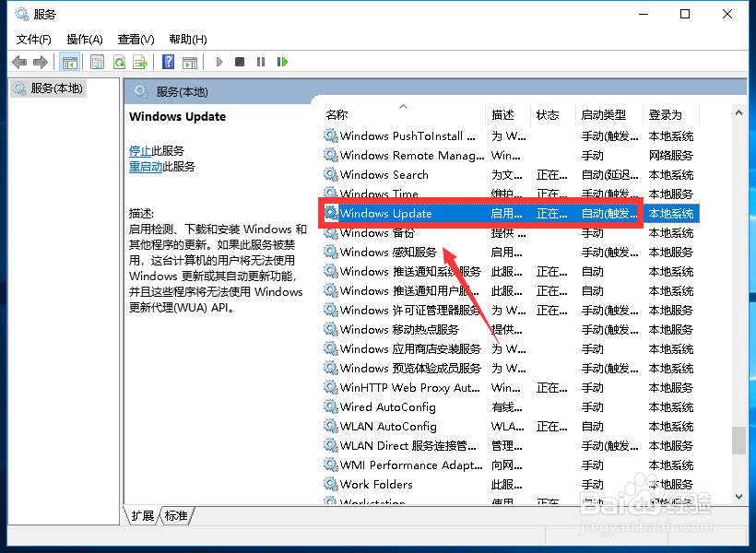This screenshot has height=553, width=756.
Task: Click the Pause service icon
Action: coord(261,62)
